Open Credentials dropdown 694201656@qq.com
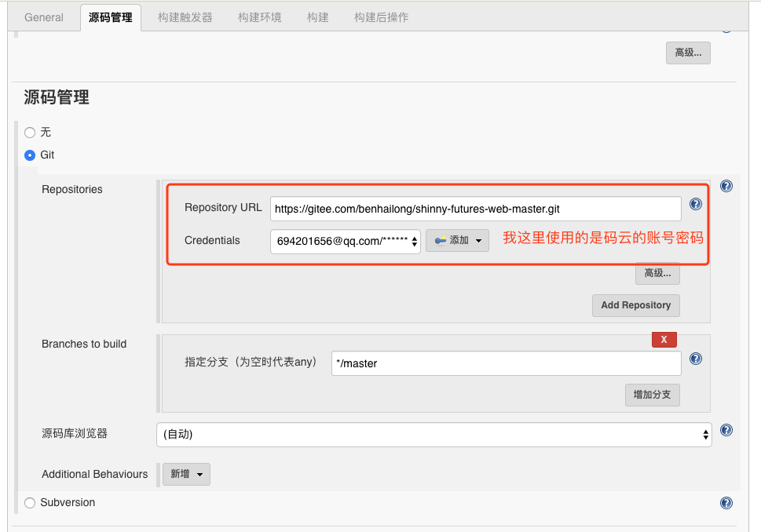Image resolution: width=761 pixels, height=532 pixels. coord(345,241)
